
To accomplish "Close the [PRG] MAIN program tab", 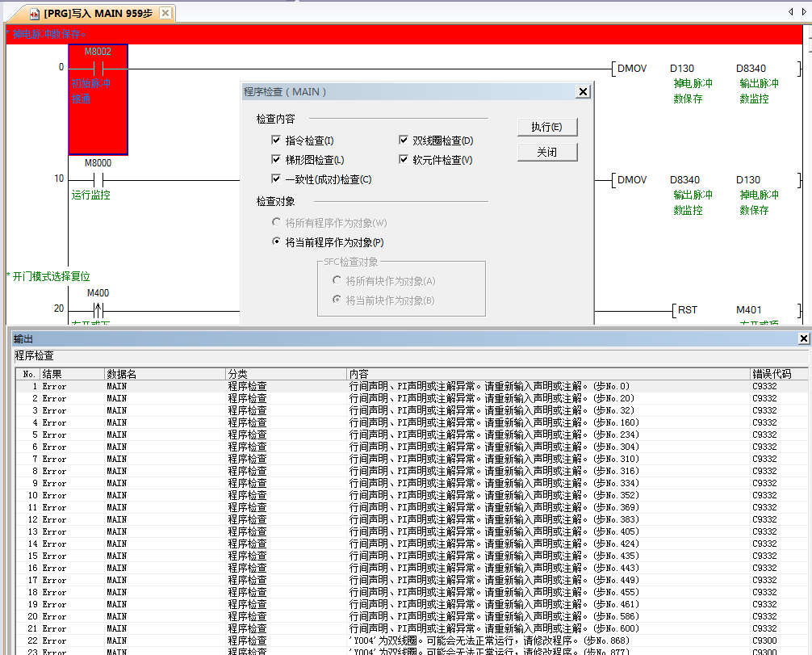I will click(x=165, y=14).
